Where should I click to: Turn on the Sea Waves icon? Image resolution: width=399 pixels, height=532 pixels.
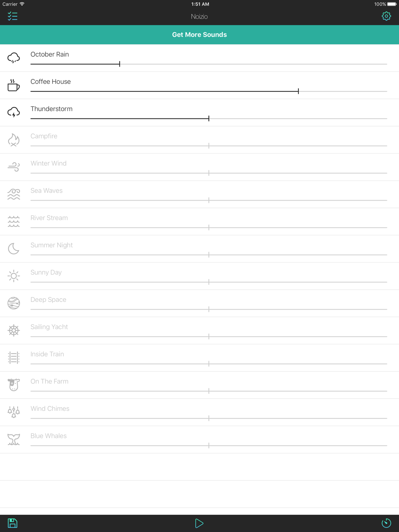(14, 194)
